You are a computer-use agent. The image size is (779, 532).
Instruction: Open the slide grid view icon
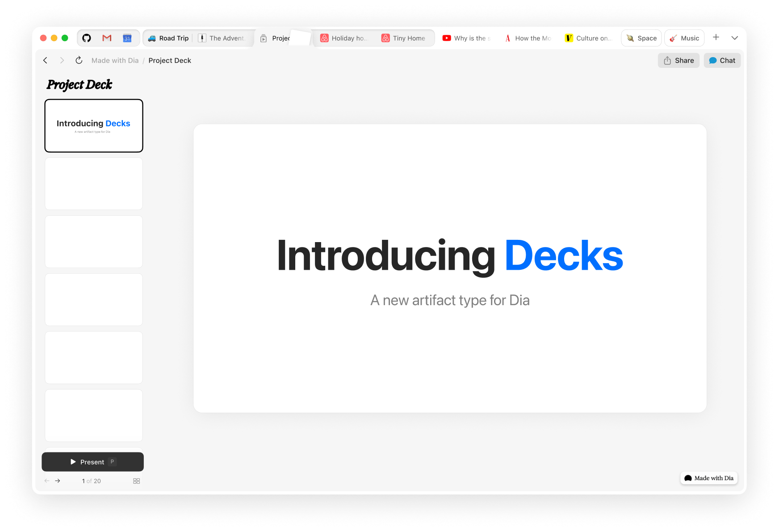137,481
